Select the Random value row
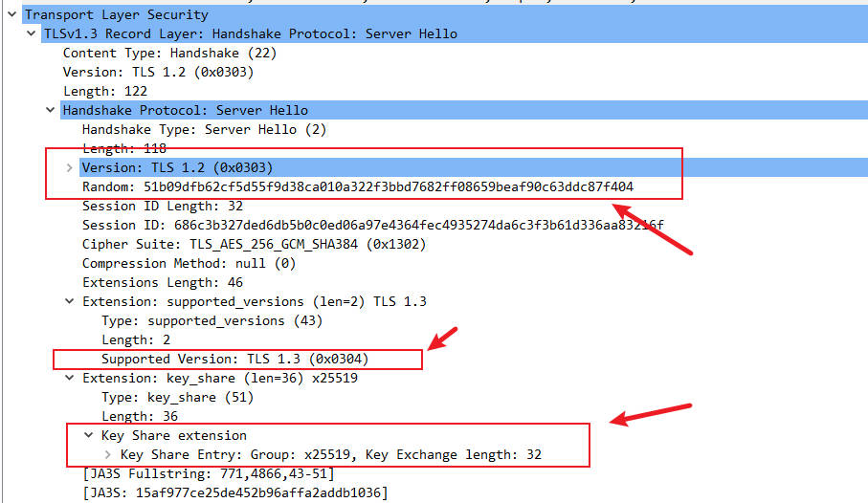Screen dimensions: 868x503 tap(358, 187)
